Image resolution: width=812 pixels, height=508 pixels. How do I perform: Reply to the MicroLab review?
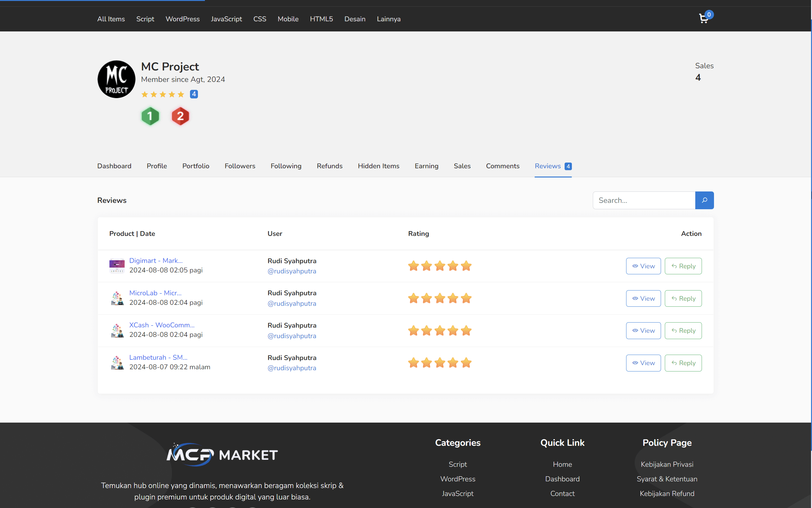(683, 298)
